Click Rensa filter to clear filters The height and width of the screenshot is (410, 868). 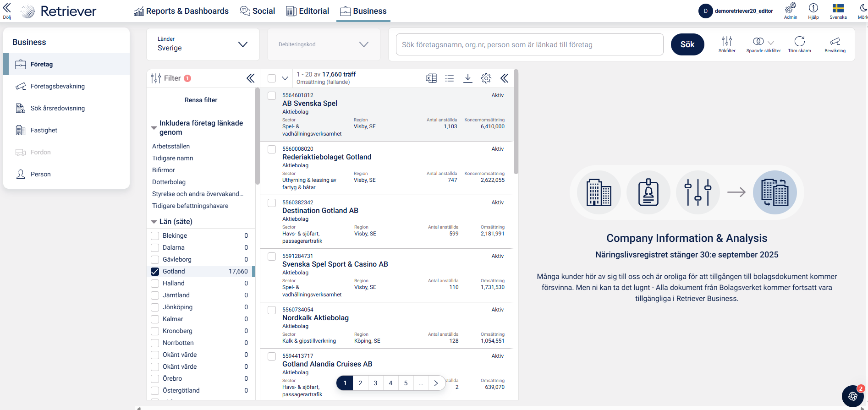coord(201,100)
